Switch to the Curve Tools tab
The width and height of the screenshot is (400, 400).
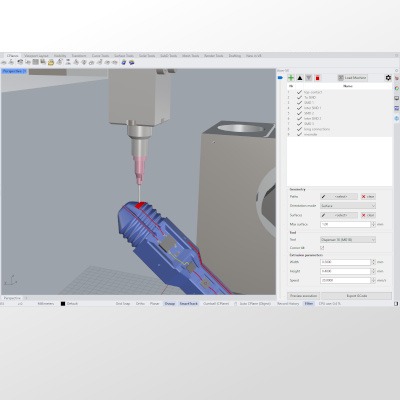click(100, 56)
